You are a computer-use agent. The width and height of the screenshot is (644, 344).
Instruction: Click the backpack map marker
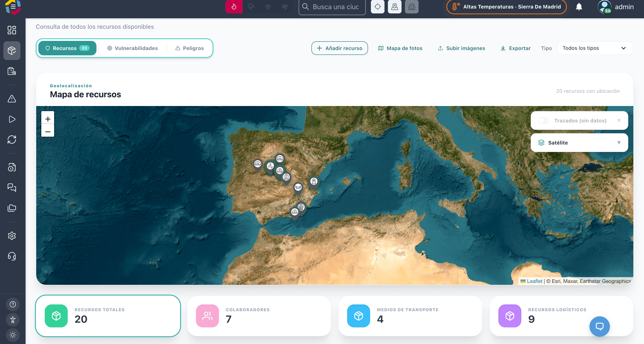tap(286, 178)
